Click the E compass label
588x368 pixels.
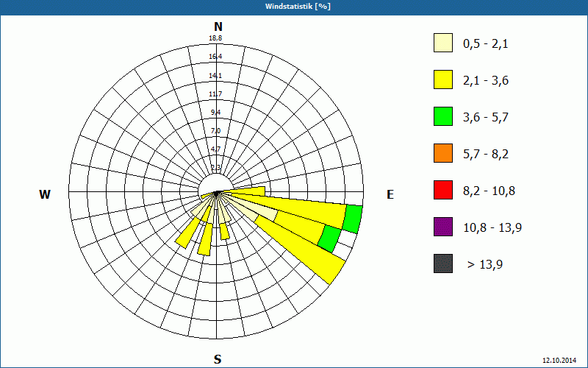pos(390,194)
